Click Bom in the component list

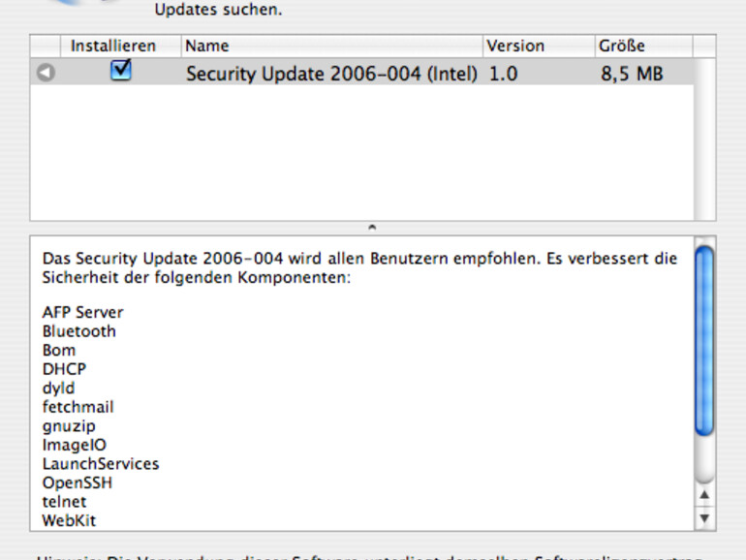point(59,350)
